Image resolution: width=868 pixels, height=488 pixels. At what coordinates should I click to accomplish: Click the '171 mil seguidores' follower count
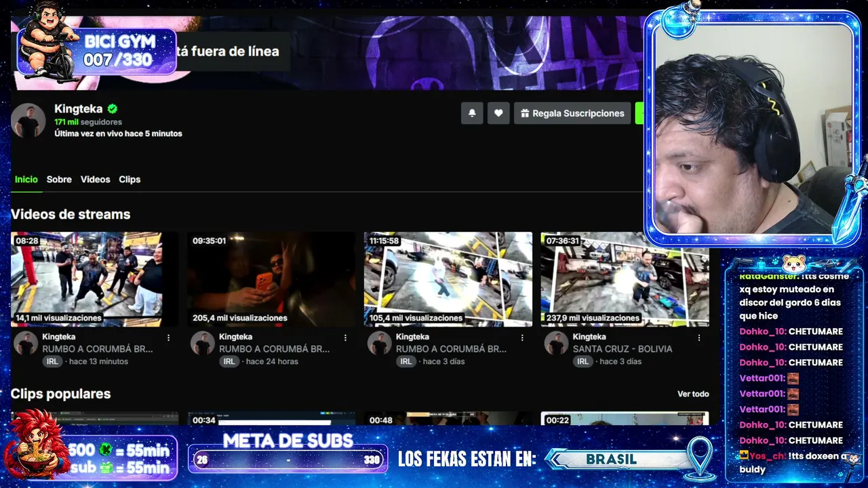(88, 122)
